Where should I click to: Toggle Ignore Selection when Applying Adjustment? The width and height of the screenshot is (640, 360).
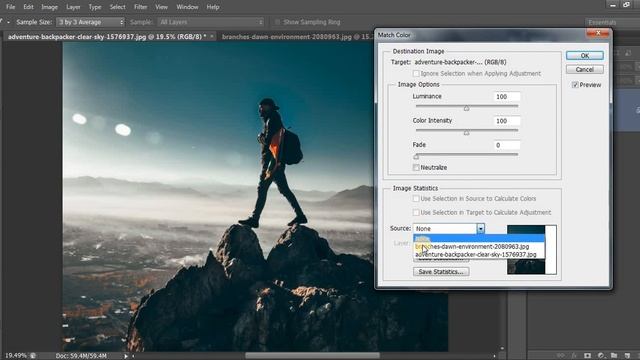[416, 73]
